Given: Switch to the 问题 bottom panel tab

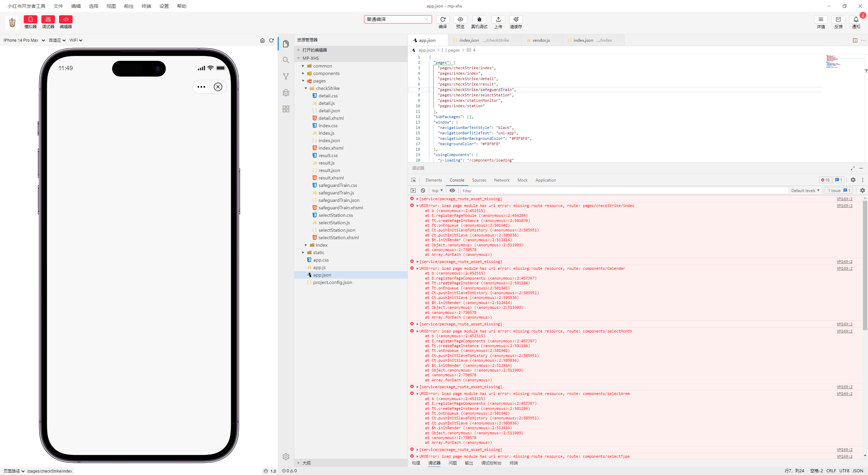Looking at the screenshot, I should (453, 463).
